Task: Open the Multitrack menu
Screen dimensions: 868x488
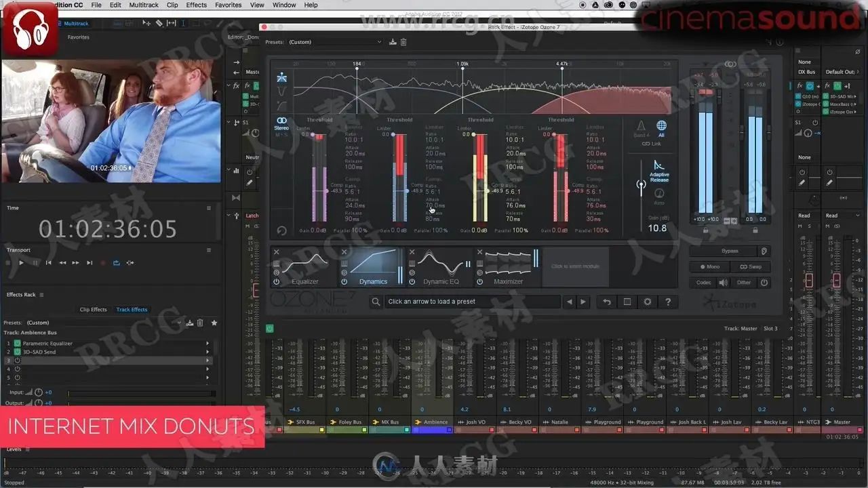Action: point(144,5)
